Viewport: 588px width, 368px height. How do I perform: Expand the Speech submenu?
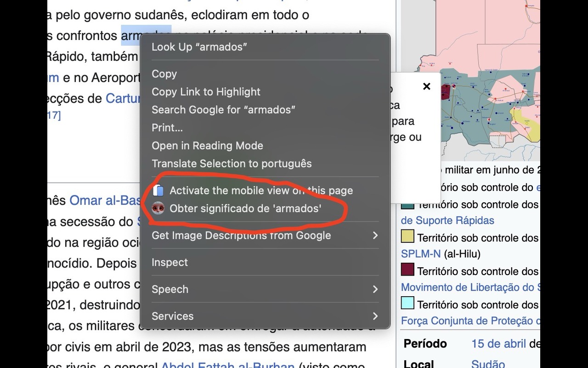[170, 289]
